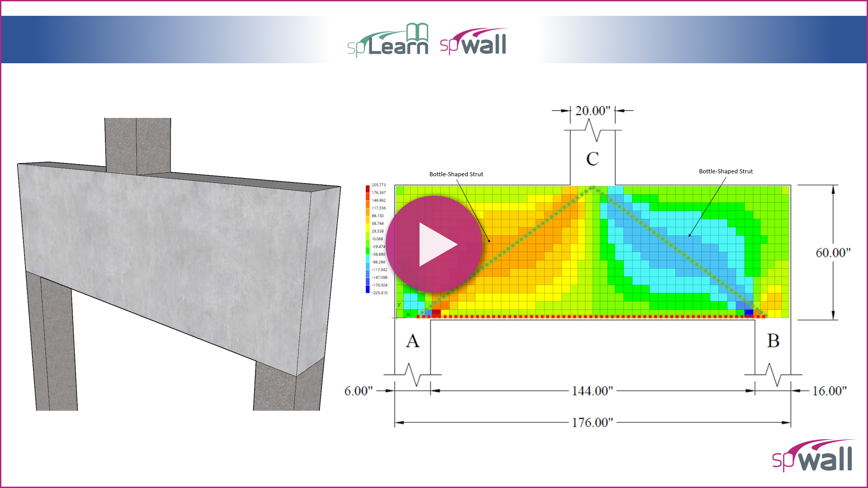Click the support label A
Viewport: 868px width, 488px height.
click(x=412, y=341)
